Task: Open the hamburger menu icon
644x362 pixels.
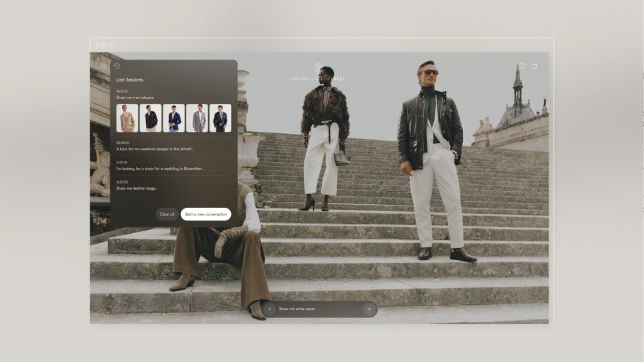Action: 104,66
